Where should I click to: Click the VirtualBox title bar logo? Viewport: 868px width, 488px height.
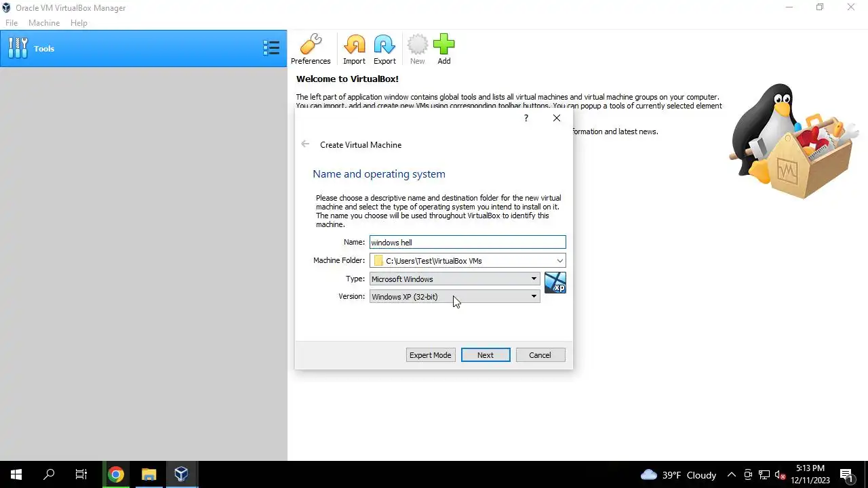[6, 7]
